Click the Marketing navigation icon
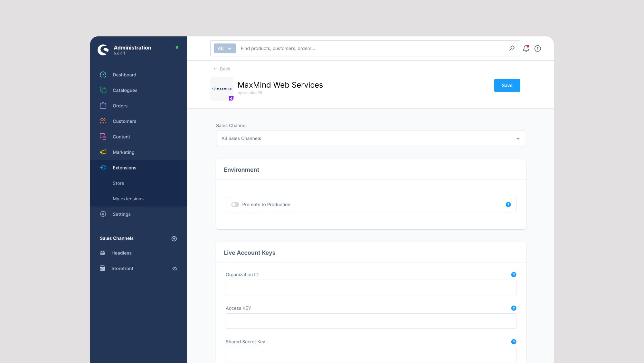 103,152
